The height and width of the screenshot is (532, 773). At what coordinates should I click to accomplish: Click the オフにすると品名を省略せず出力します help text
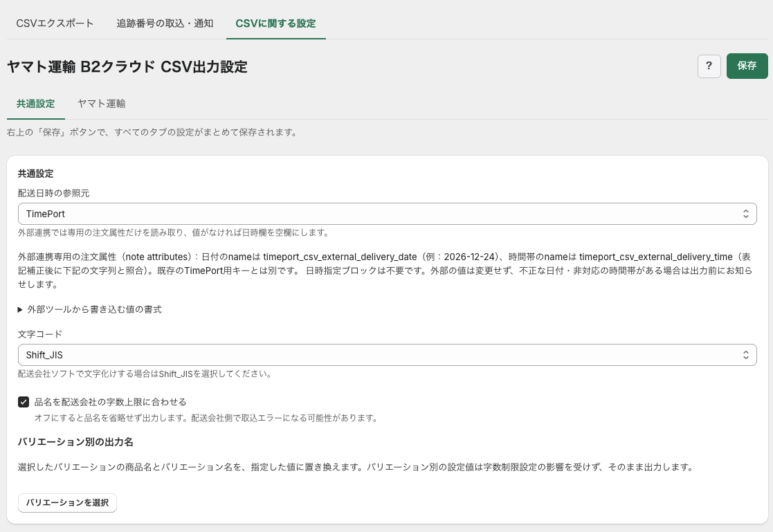(x=206, y=418)
